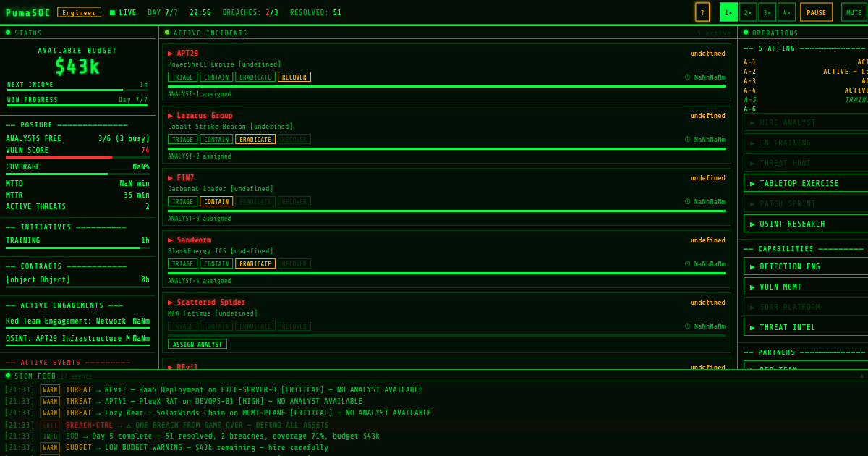The image size is (868, 456).
Task: Click the Training initiative progress bar
Action: (x=77, y=248)
